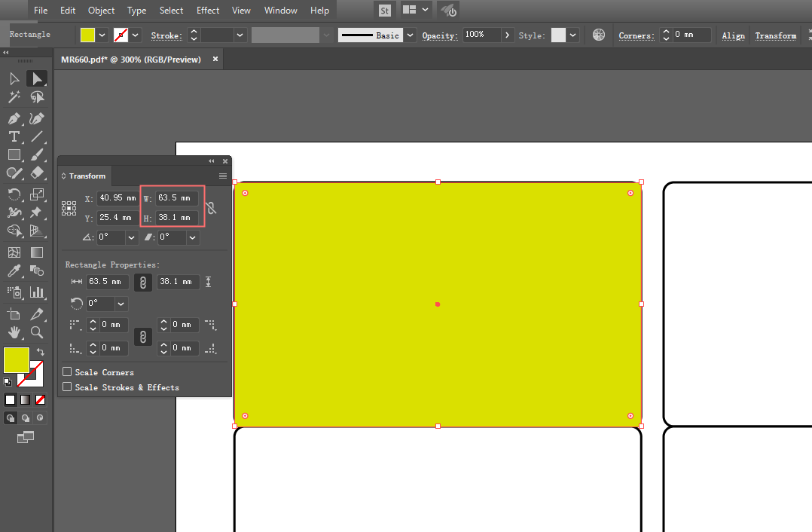Image resolution: width=812 pixels, height=532 pixels.
Task: Switch to Draw Normal mode
Action: click(11, 417)
